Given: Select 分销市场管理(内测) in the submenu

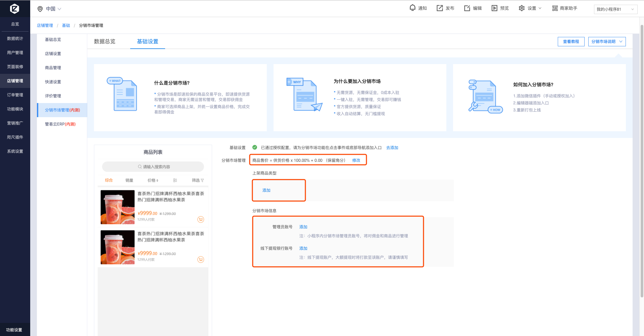Looking at the screenshot, I should coord(62,110).
